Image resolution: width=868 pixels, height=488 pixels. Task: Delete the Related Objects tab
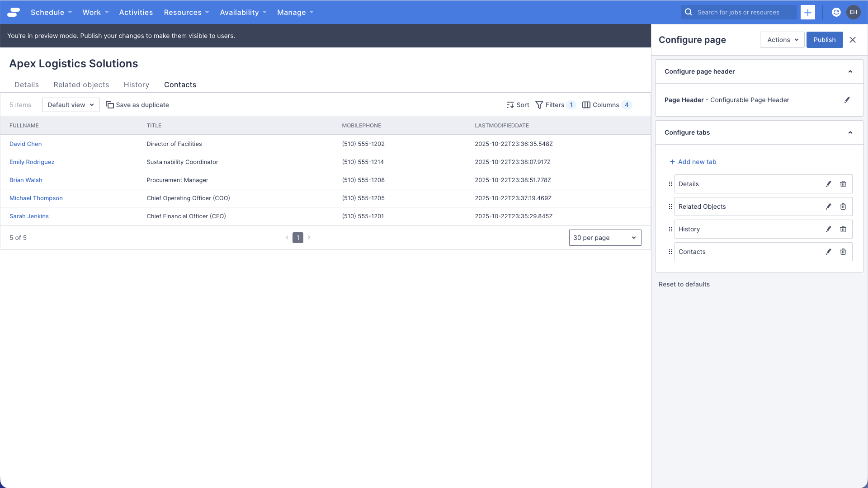click(843, 206)
